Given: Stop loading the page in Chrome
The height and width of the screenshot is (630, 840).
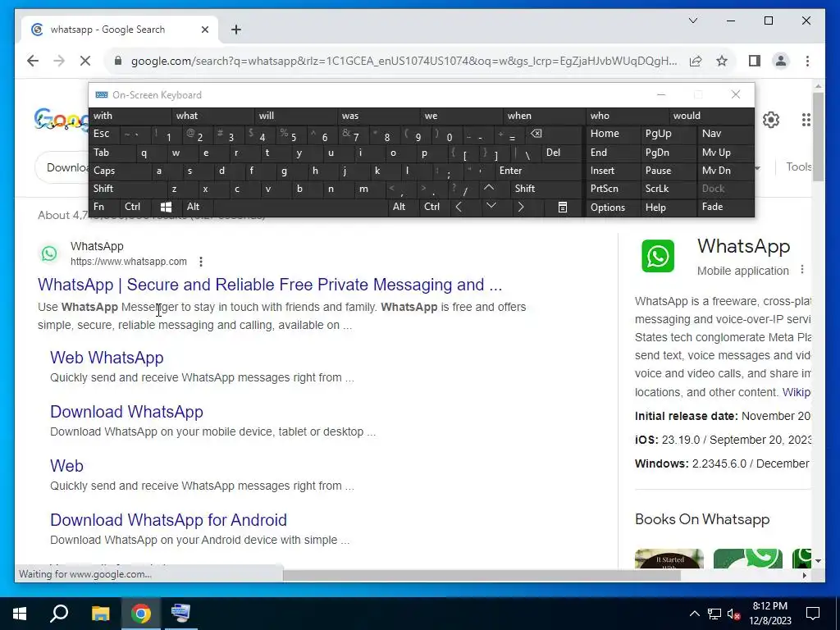Looking at the screenshot, I should point(85,61).
